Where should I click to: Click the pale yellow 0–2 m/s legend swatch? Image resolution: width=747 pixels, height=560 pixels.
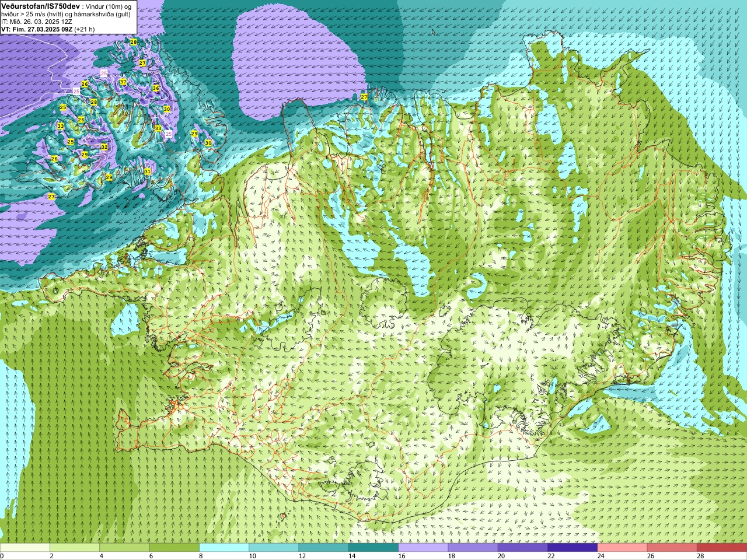(x=25, y=548)
